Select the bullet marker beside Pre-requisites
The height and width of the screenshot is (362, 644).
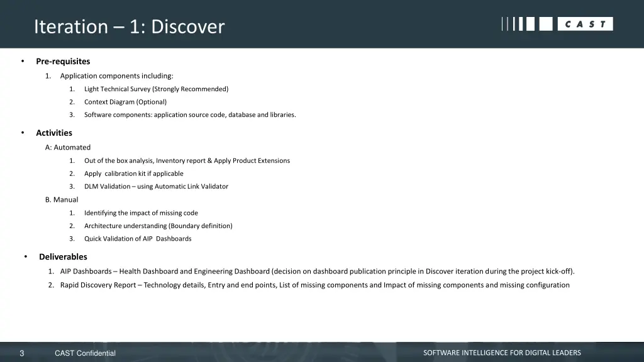(25, 61)
